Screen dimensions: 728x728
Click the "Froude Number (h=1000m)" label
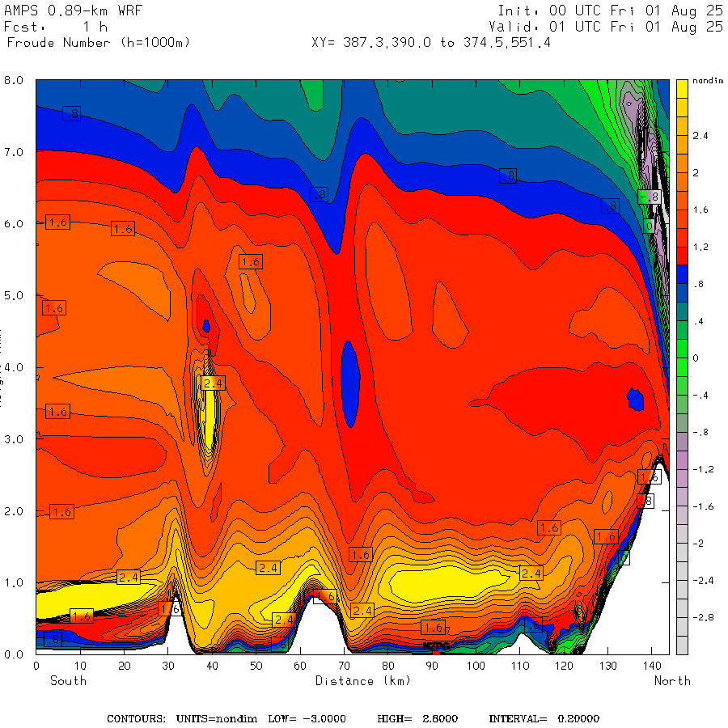click(99, 43)
